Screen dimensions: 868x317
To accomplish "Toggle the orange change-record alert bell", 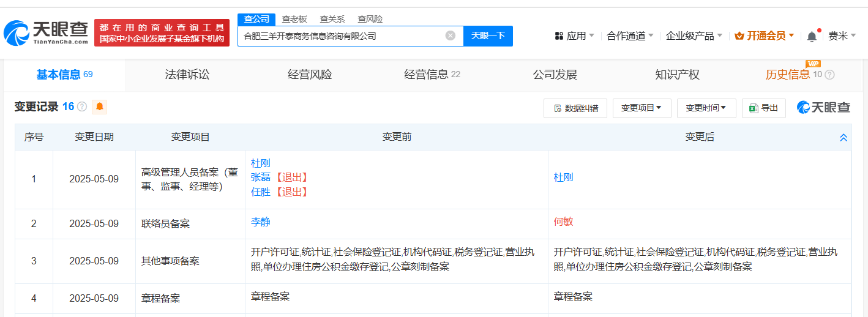I will [x=100, y=106].
